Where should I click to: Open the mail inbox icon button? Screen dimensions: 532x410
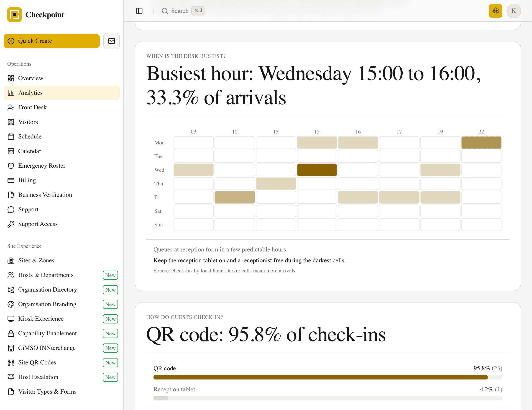[x=112, y=41]
